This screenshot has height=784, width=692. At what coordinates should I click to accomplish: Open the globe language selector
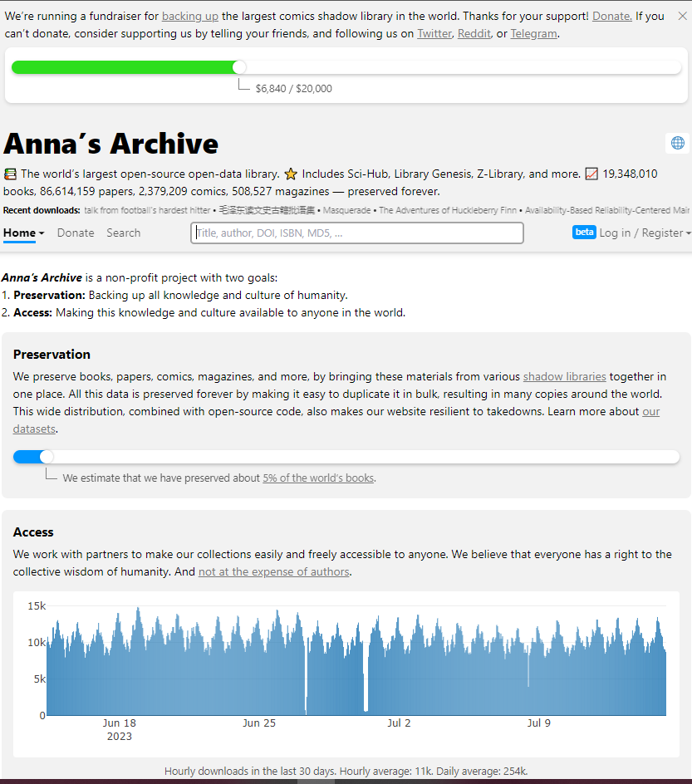[678, 143]
